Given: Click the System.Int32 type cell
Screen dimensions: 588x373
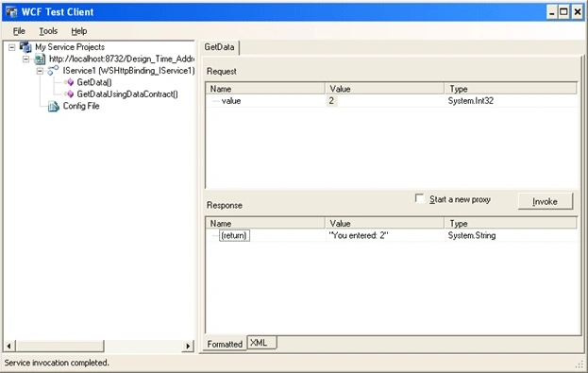Looking at the screenshot, I should [x=471, y=101].
